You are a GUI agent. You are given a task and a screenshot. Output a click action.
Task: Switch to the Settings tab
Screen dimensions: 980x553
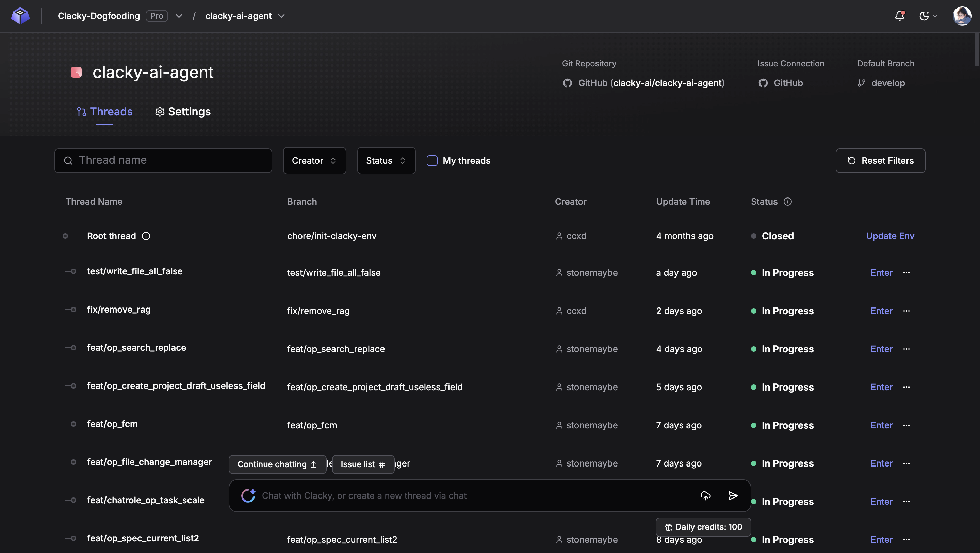(x=183, y=111)
